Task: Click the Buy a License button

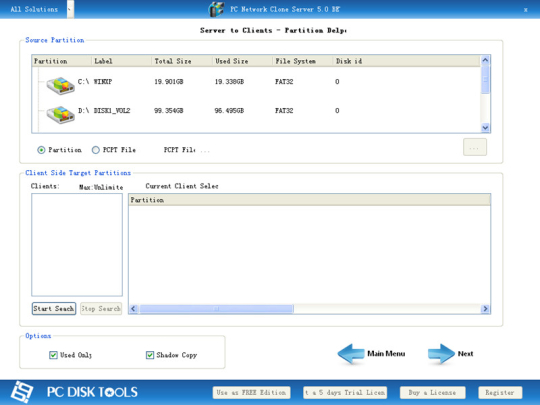Action: coord(433,393)
